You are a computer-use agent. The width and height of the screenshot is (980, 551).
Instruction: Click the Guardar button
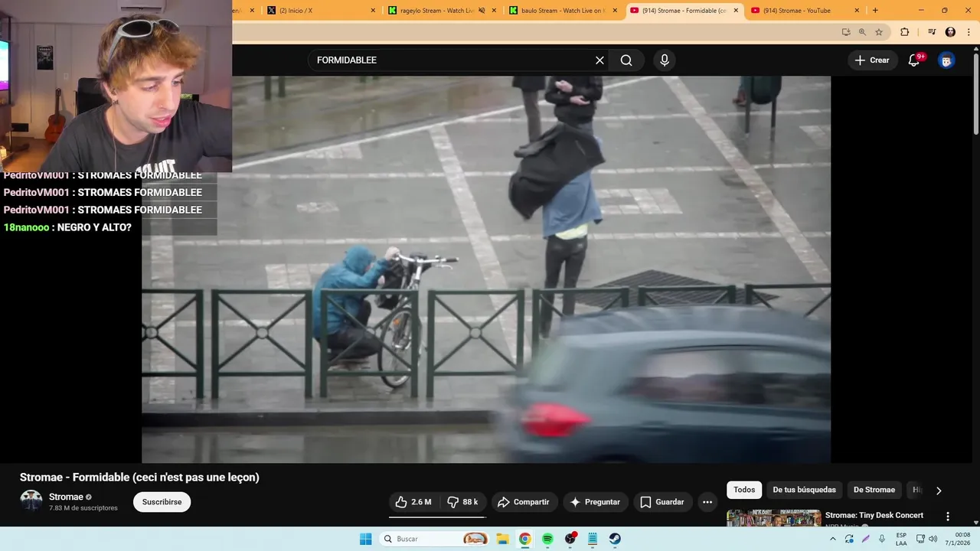click(x=662, y=502)
